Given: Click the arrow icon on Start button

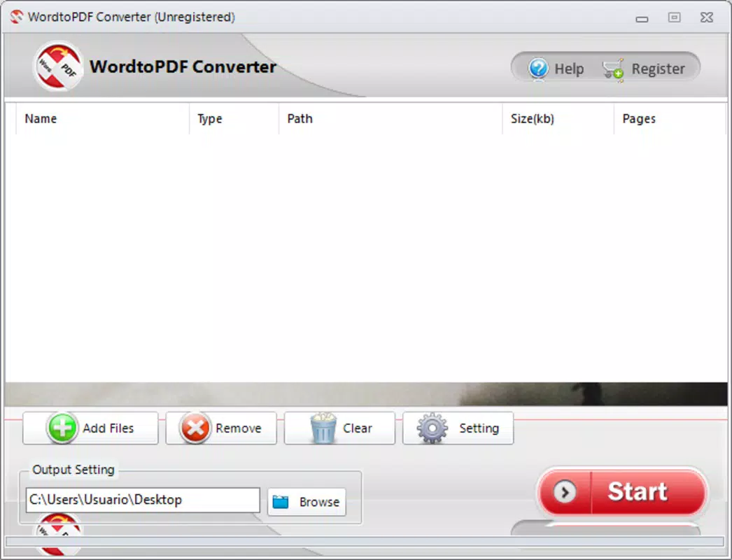Looking at the screenshot, I should 565,492.
